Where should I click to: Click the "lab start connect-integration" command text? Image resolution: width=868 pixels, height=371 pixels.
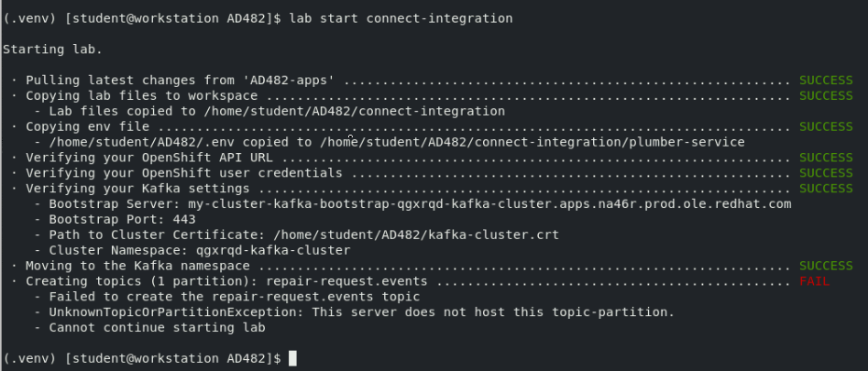401,17
